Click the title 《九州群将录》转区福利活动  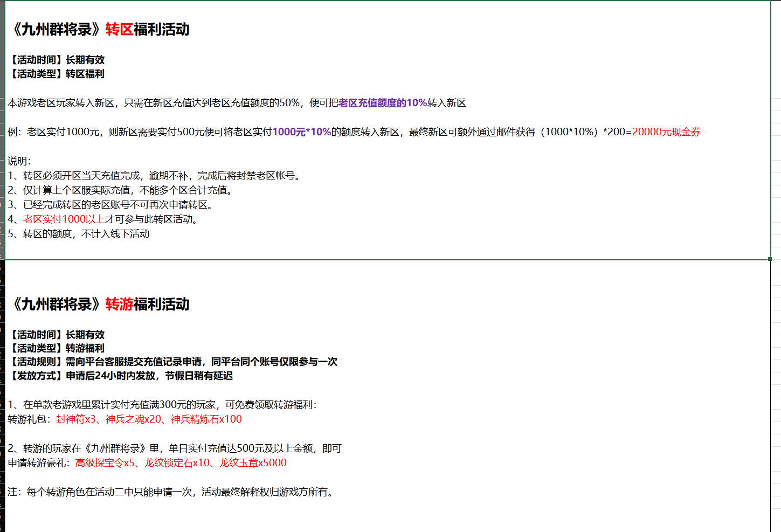(100, 29)
